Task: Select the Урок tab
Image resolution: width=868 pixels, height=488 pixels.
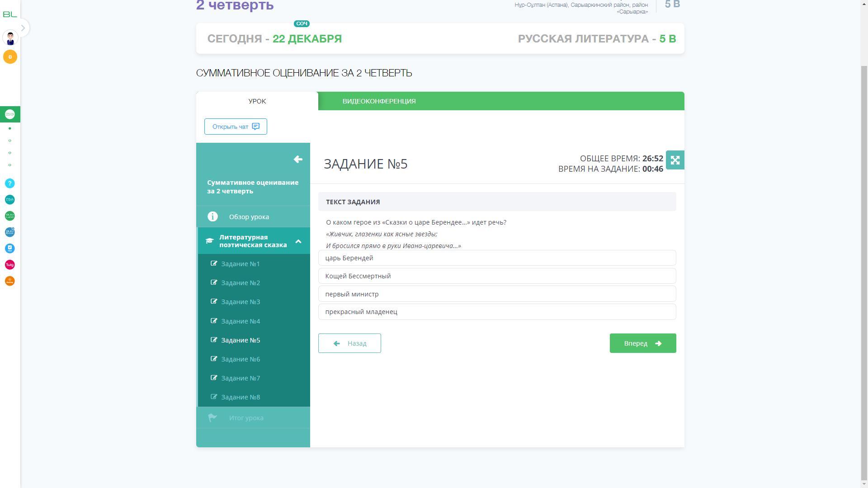Action: tap(257, 101)
